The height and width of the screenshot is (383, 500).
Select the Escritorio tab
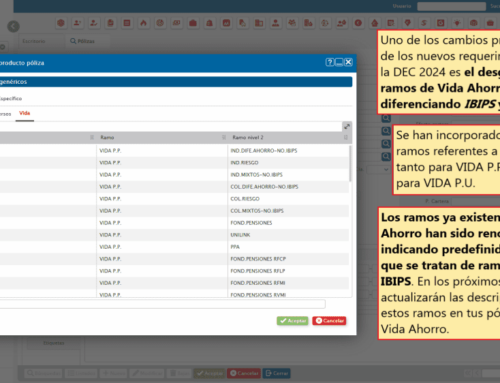[34, 41]
